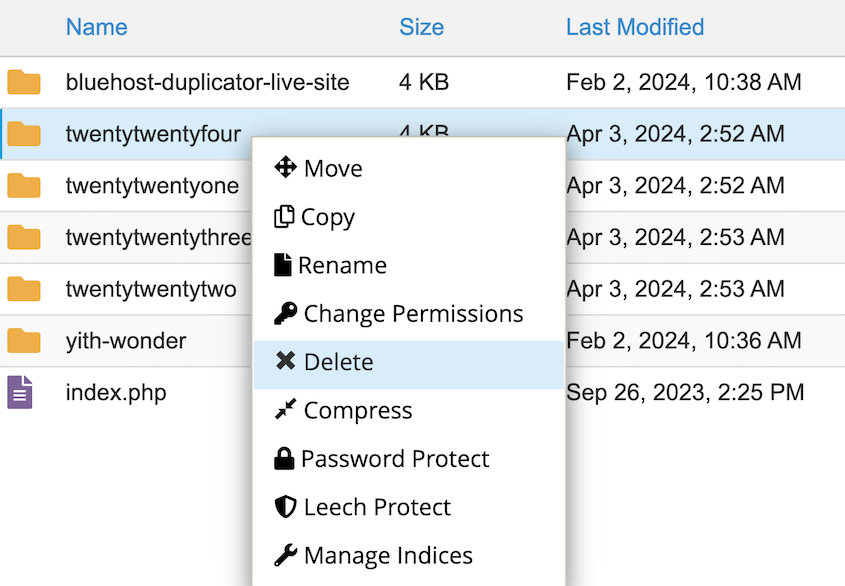
Task: Click the index.php purple file icon
Action: click(x=20, y=392)
